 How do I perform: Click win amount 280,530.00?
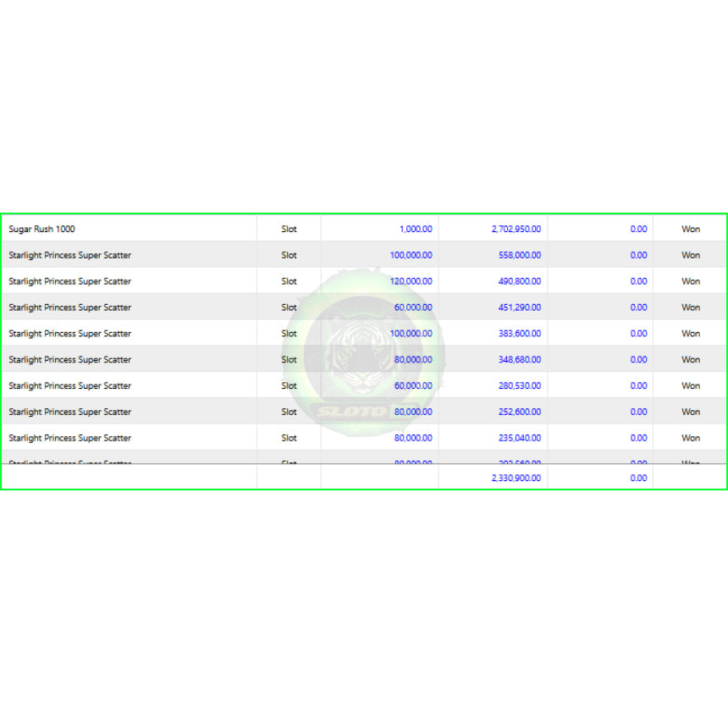pos(520,385)
